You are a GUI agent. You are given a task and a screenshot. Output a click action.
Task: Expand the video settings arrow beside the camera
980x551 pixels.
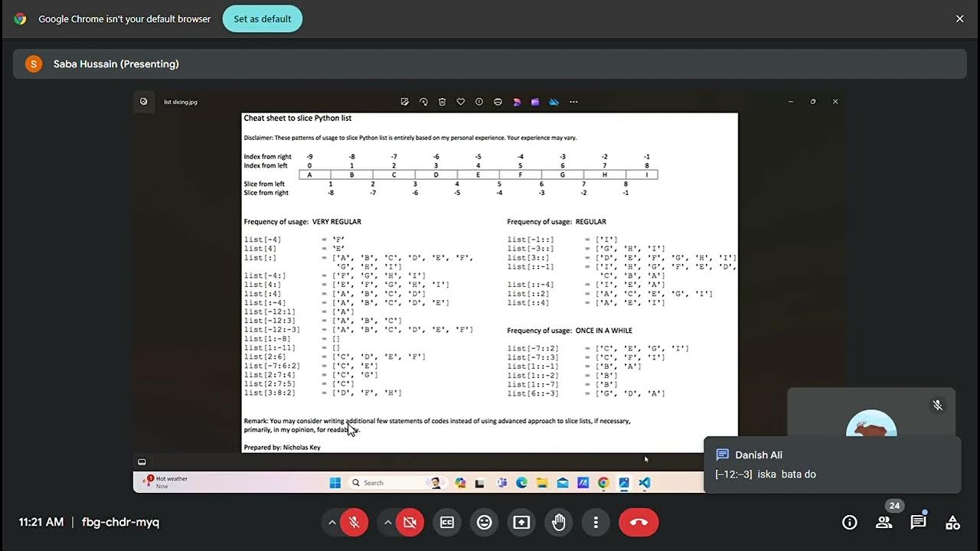(387, 522)
